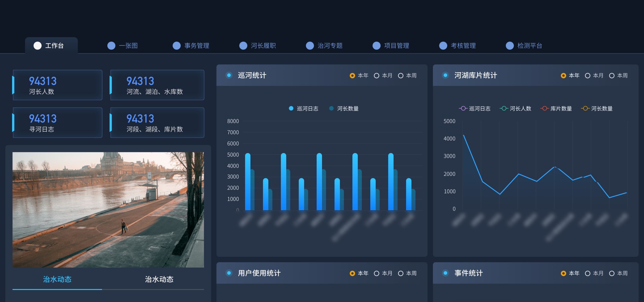This screenshot has height=302, width=644.
Task: Open the second 治水动态 tab
Action: click(x=159, y=279)
